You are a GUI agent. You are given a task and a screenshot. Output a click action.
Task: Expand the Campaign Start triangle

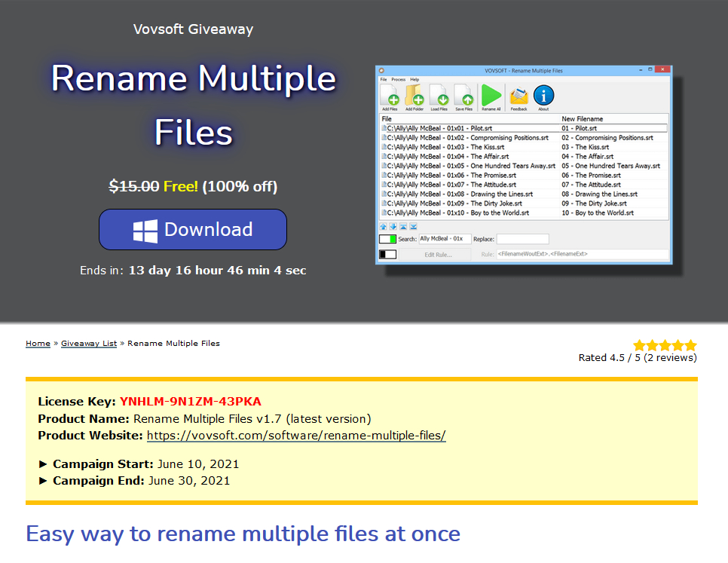point(43,464)
